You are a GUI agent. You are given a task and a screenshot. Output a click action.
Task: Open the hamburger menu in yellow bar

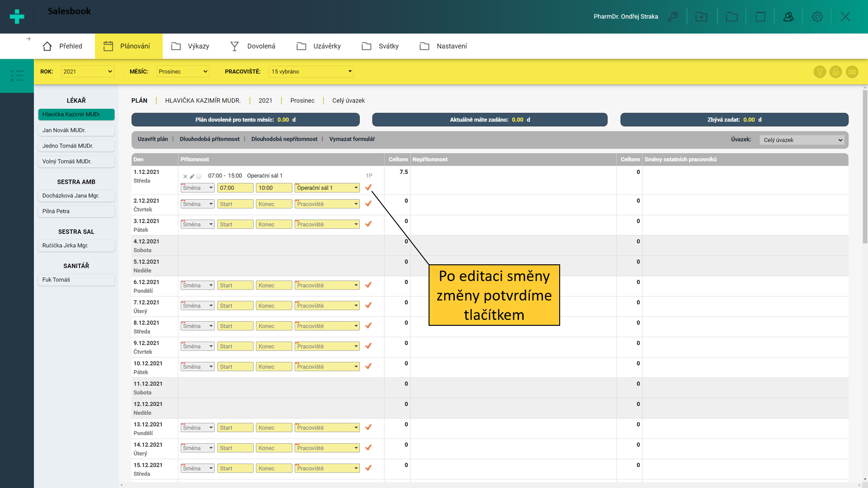[x=852, y=72]
